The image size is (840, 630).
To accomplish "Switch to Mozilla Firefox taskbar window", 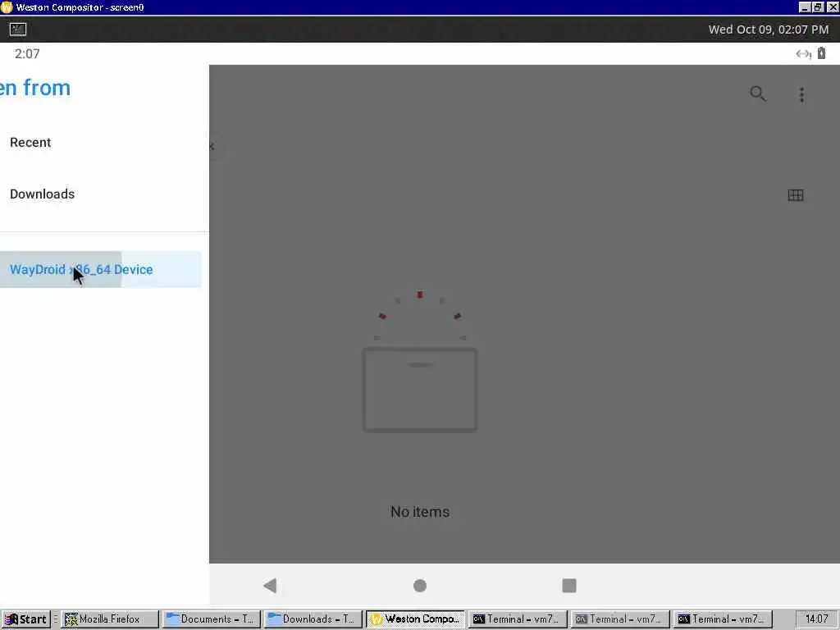I will 109,619.
